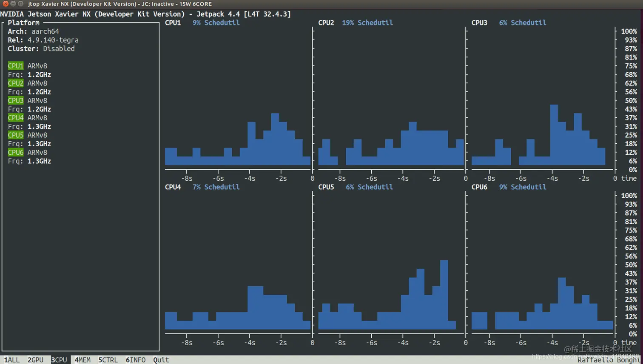Click the CPU2 chart title
The image size is (643, 364).
pyautogui.click(x=326, y=23)
